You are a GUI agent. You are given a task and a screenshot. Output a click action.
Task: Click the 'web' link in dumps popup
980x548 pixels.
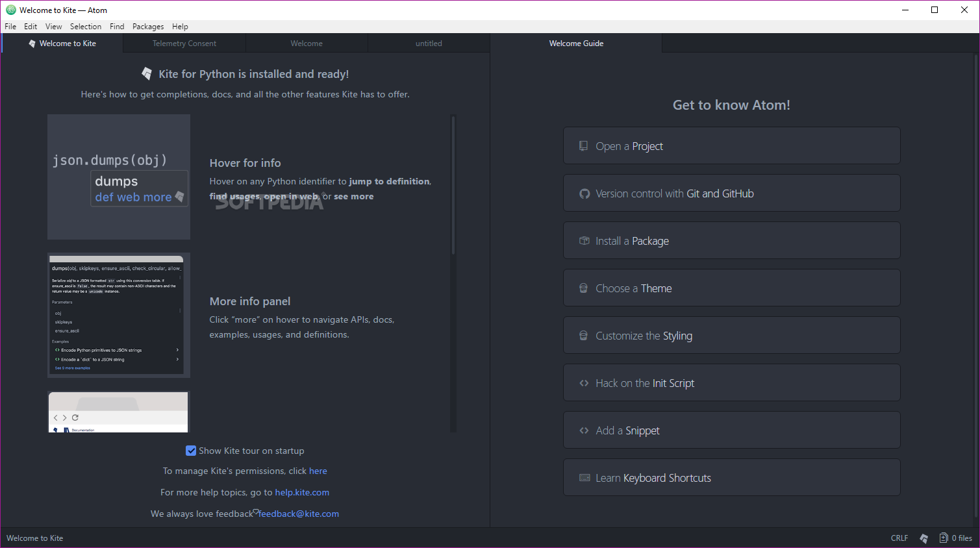coord(128,197)
